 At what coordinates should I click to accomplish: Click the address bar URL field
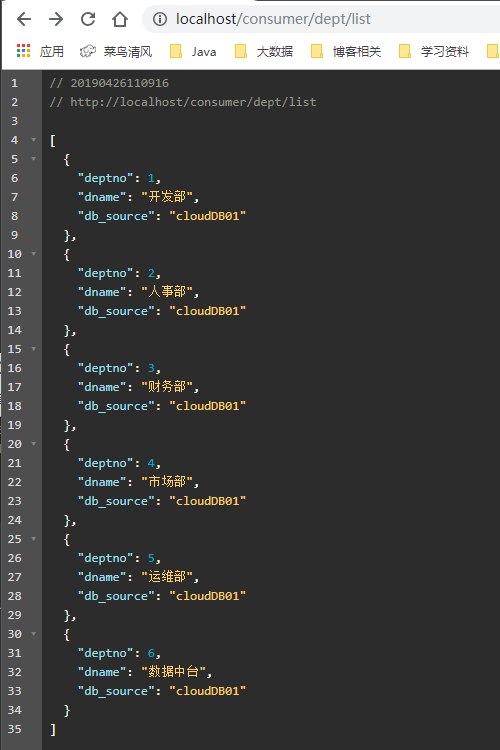point(322,19)
